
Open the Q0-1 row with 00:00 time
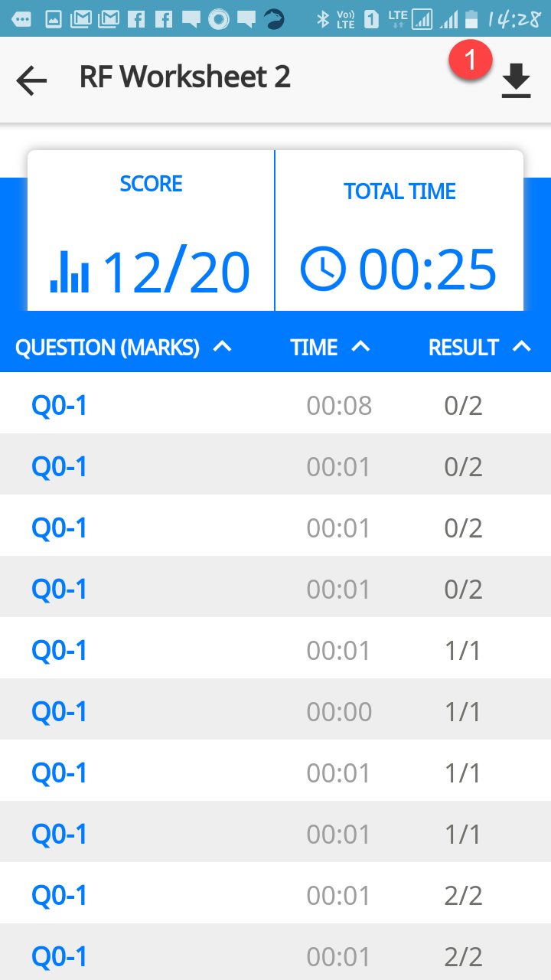(x=60, y=711)
